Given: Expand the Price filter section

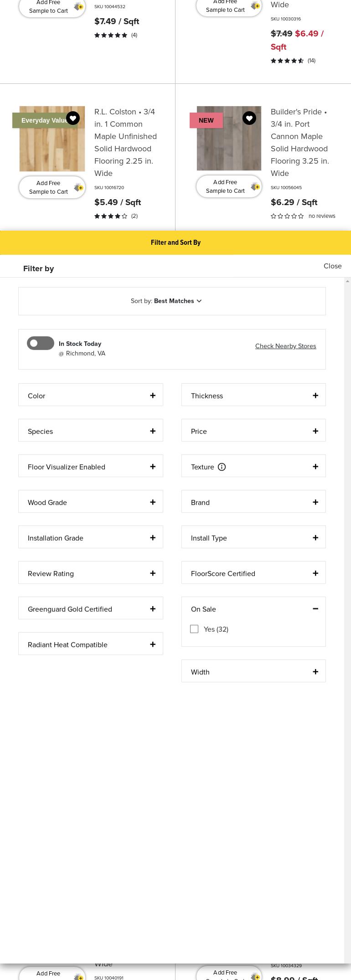Looking at the screenshot, I should tap(253, 431).
